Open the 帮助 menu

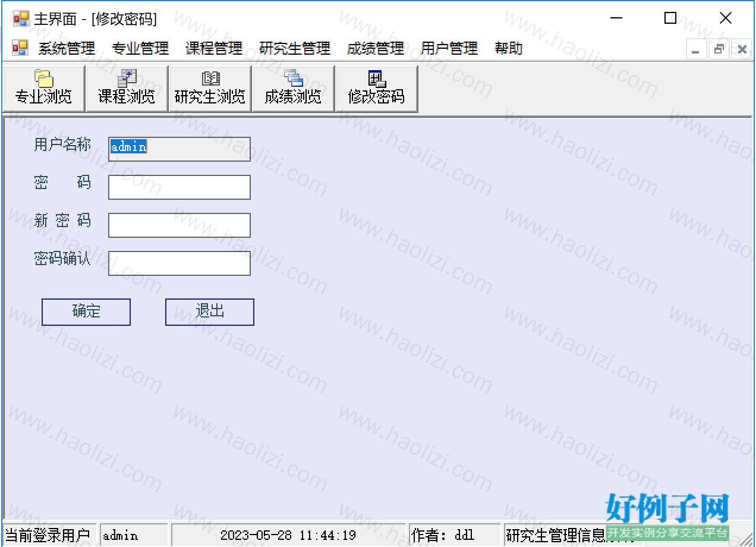tap(509, 49)
